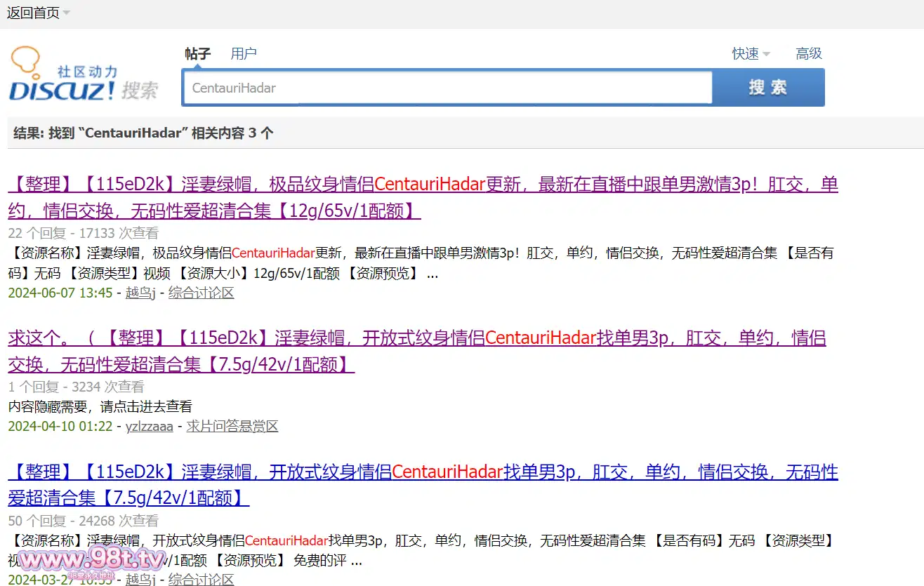This screenshot has width=924, height=586.
Task: Open the 求片问答悬赏区 forum link
Action: [232, 426]
